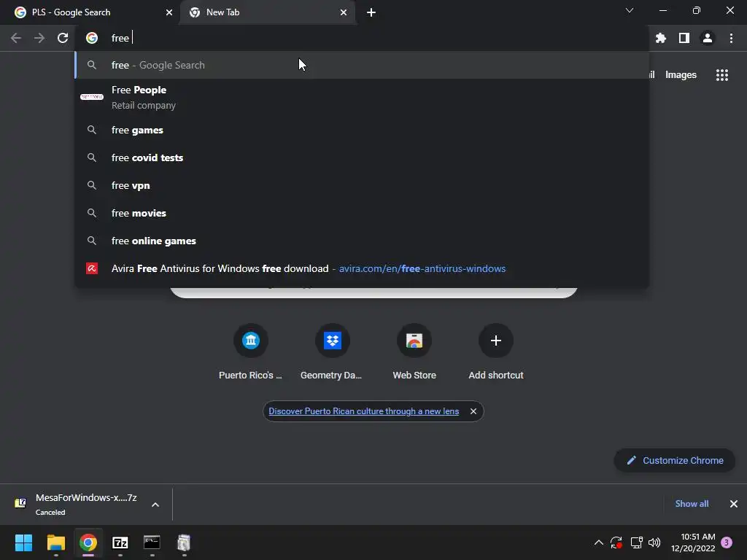The image size is (747, 560).
Task: Dismiss the Puerto Rican culture promo
Action: (x=473, y=411)
